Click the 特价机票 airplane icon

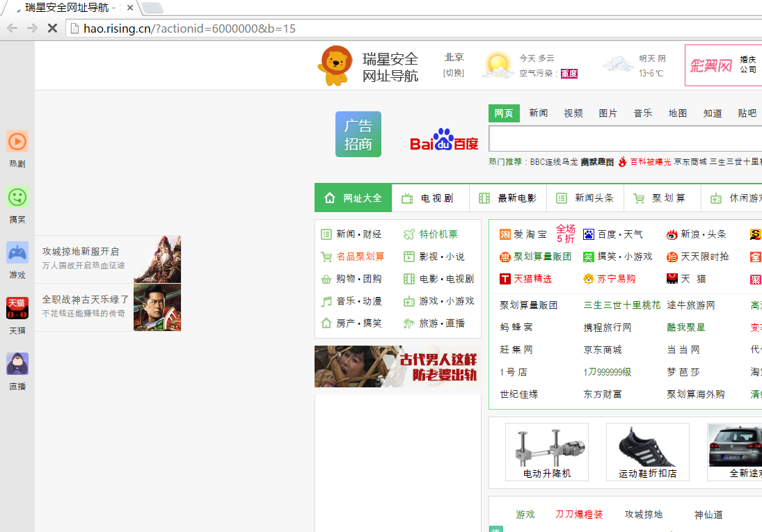pos(409,234)
